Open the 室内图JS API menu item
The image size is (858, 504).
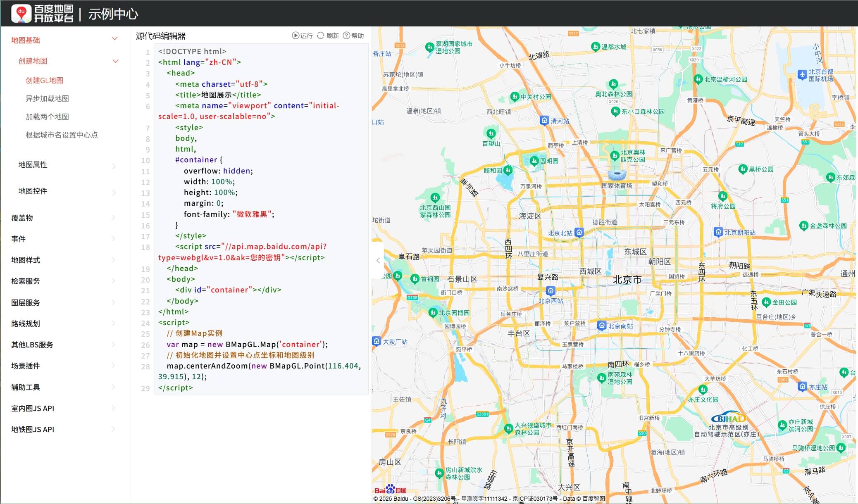(x=33, y=409)
